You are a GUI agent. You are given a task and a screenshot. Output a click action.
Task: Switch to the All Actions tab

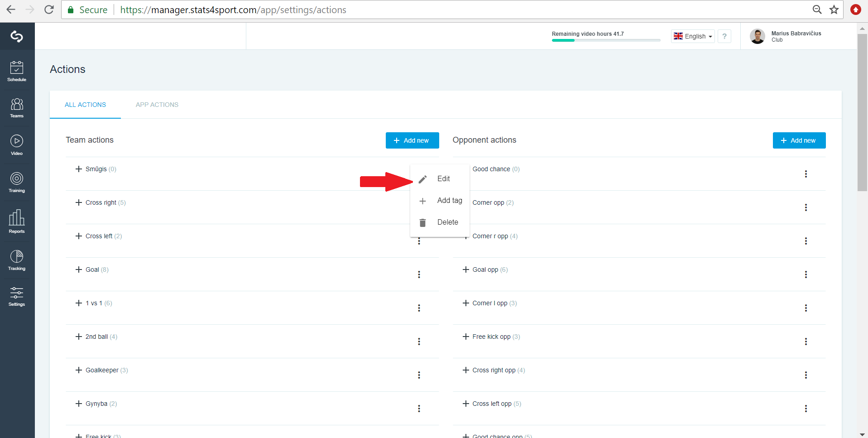pos(85,105)
